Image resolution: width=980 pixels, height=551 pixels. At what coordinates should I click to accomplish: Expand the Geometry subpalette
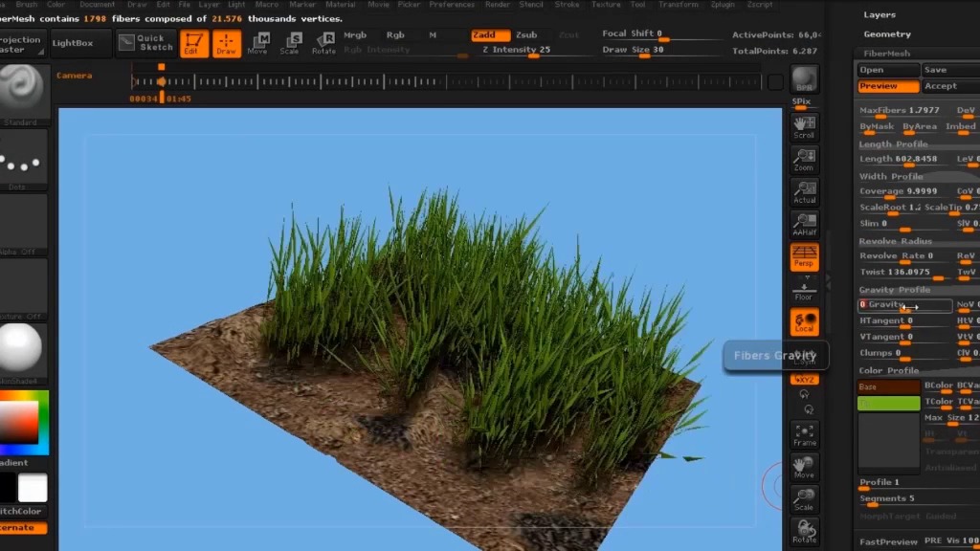[886, 34]
